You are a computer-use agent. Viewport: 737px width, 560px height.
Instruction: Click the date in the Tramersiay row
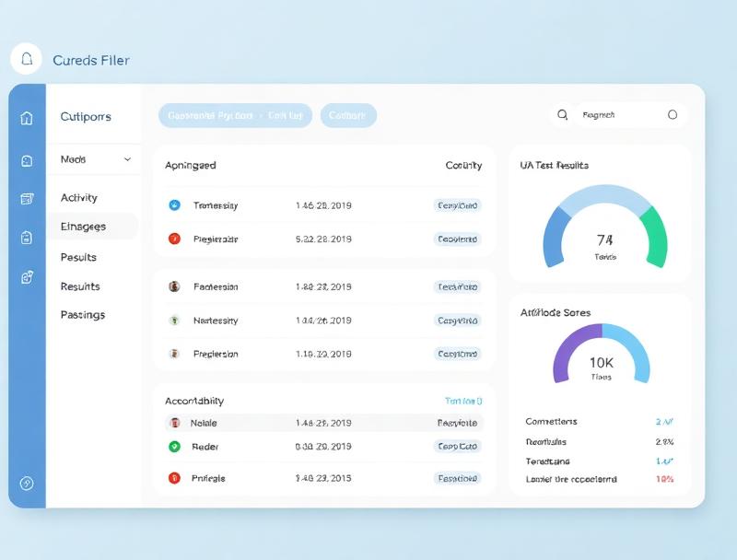tap(323, 205)
